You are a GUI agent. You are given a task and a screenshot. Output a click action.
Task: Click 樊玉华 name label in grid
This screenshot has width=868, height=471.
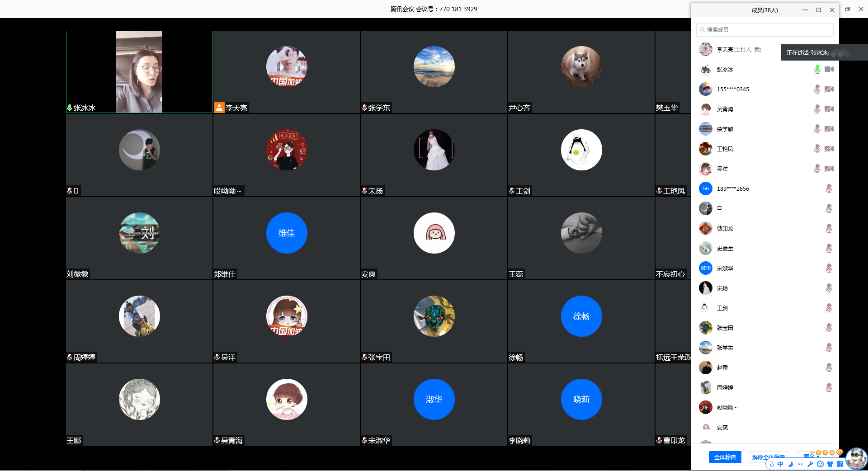pos(667,108)
